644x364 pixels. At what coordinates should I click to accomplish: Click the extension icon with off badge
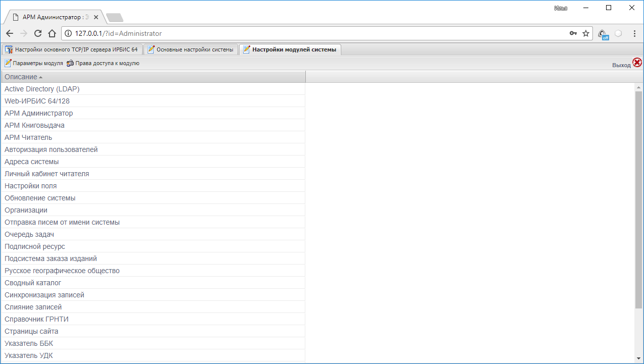603,34
